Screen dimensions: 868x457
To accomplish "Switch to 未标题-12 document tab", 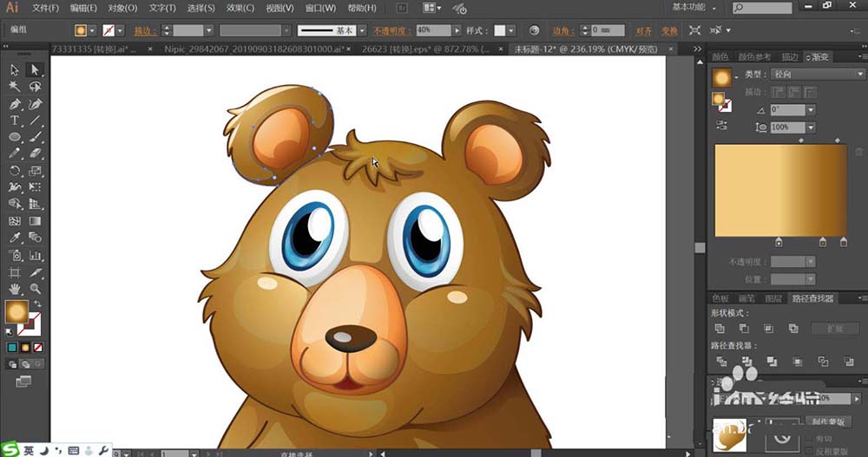I will click(x=586, y=49).
